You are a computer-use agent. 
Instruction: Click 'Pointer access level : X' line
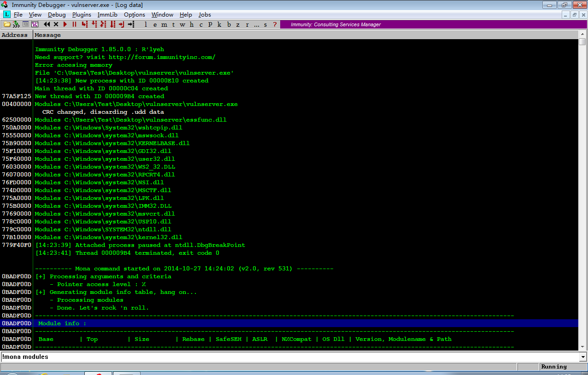[98, 284]
